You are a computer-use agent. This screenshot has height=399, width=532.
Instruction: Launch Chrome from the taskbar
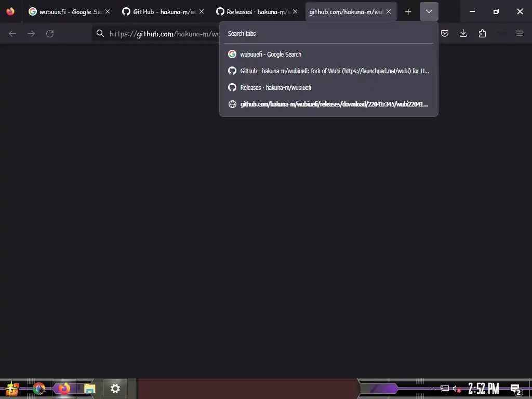[x=39, y=389]
